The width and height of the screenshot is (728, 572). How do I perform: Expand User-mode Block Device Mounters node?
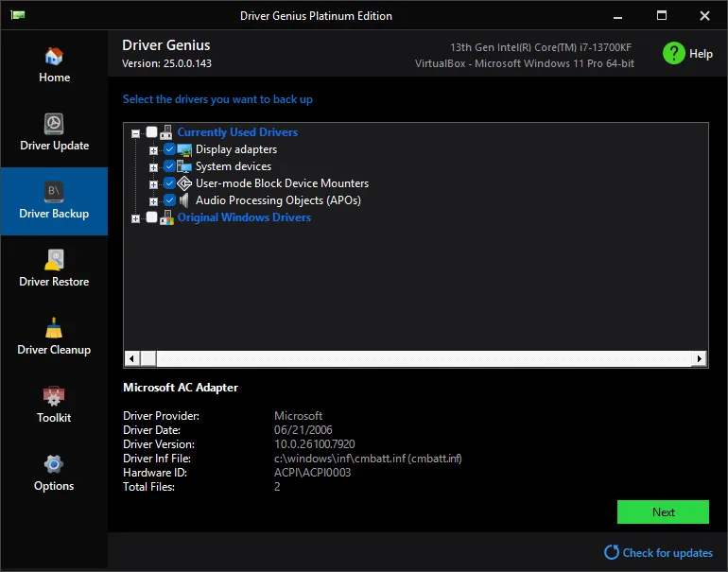click(153, 184)
